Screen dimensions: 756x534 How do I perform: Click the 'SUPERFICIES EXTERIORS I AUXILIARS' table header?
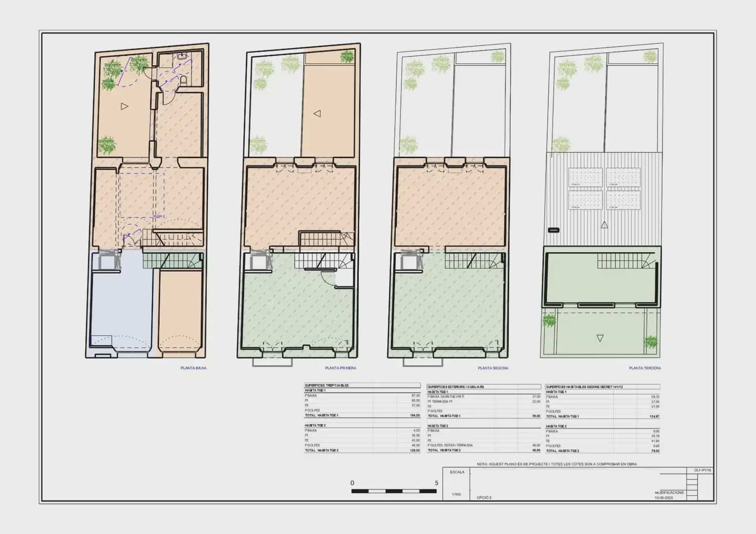pyautogui.click(x=455, y=387)
